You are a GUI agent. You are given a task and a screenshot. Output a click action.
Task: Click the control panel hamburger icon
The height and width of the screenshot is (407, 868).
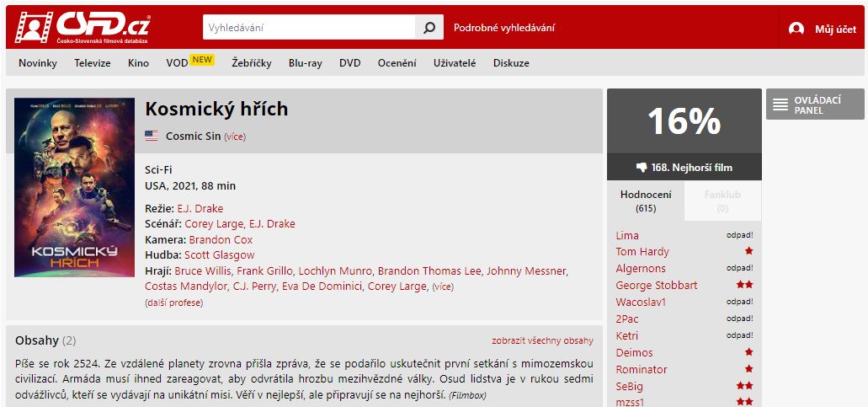pyautogui.click(x=780, y=104)
